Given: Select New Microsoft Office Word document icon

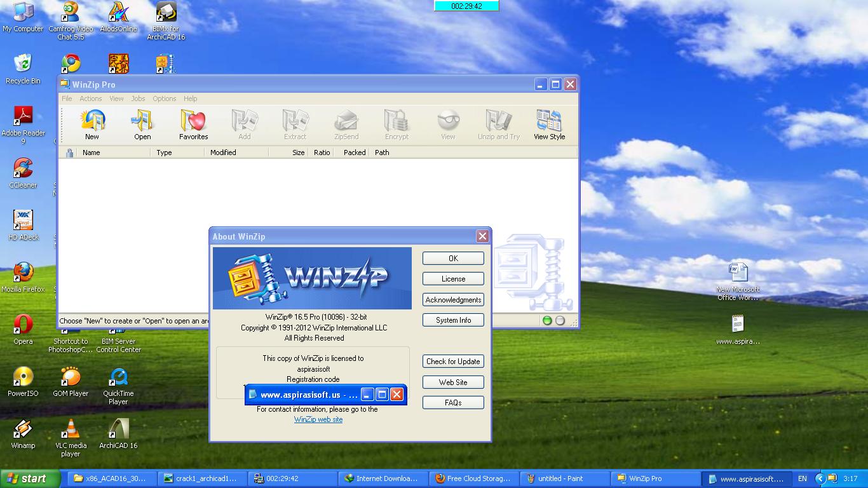Looking at the screenshot, I should [738, 281].
